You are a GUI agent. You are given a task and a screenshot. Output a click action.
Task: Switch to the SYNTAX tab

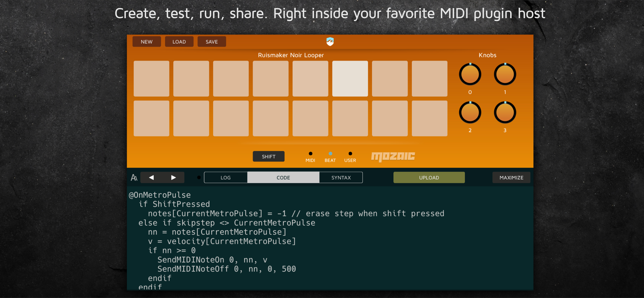[341, 178]
